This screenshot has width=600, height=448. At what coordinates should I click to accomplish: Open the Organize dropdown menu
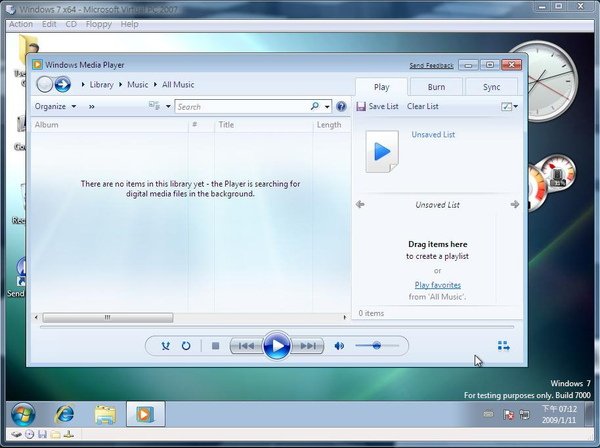click(55, 106)
